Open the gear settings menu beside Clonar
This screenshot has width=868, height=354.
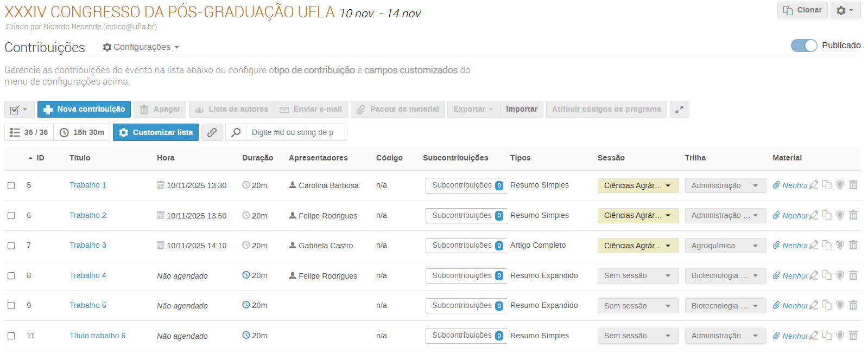845,10
